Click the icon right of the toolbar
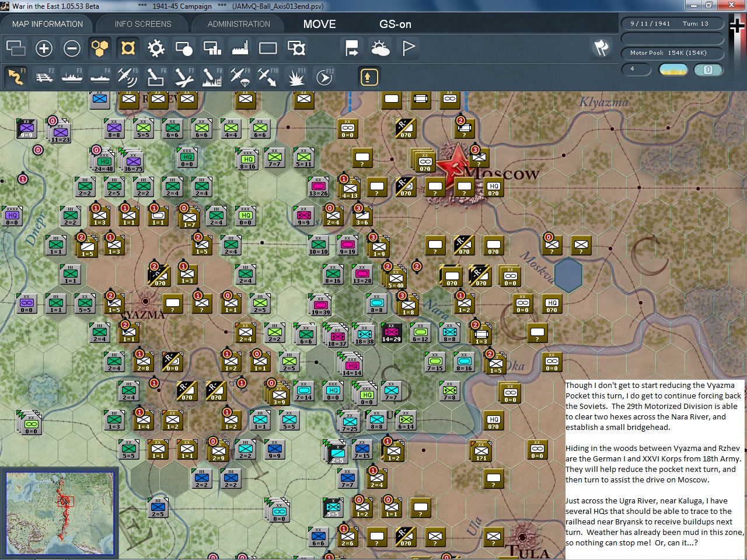The image size is (747, 560). (x=601, y=48)
